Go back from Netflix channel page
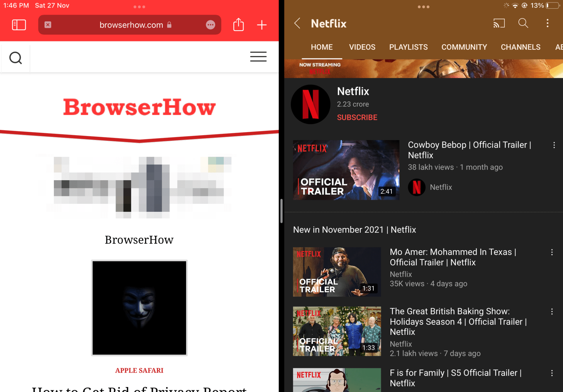The height and width of the screenshot is (392, 563). coord(297,23)
